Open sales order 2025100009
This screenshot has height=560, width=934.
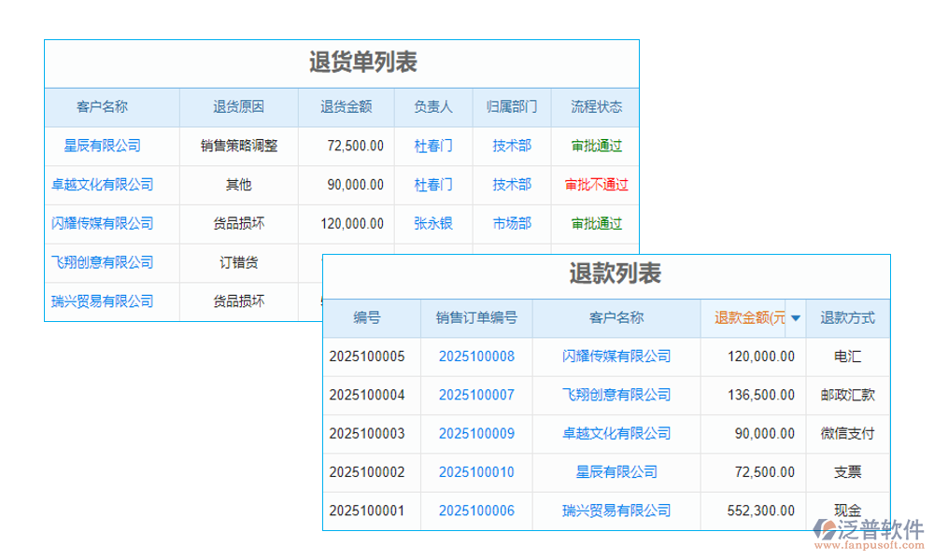tap(476, 433)
